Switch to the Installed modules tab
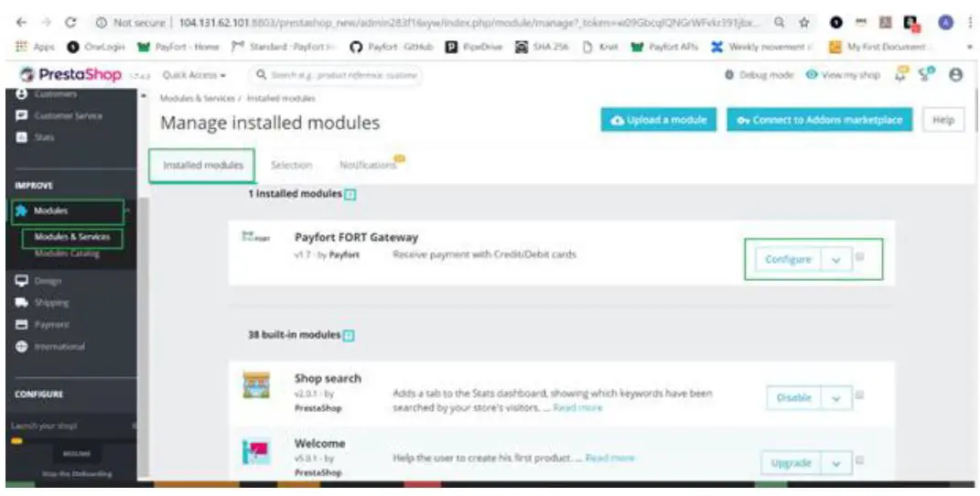 click(203, 165)
